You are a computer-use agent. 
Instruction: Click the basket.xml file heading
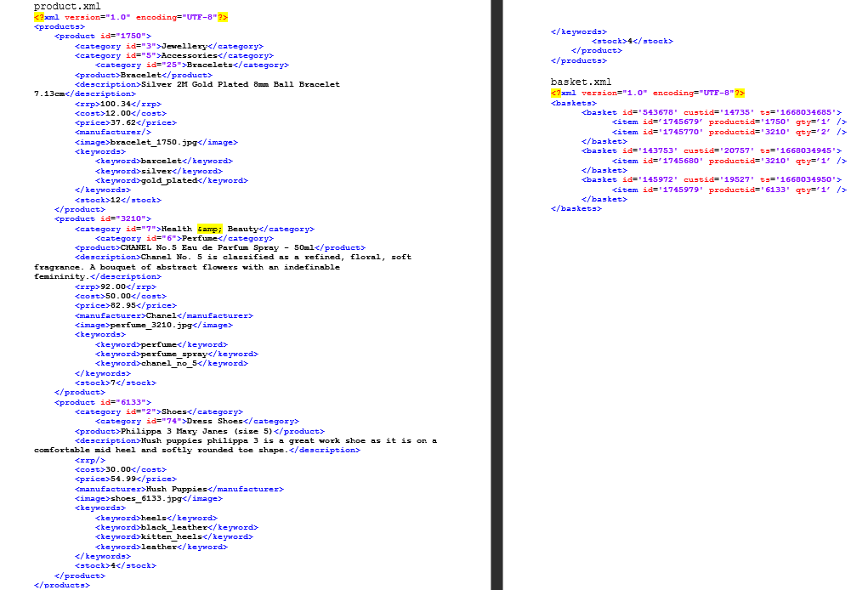pos(581,82)
